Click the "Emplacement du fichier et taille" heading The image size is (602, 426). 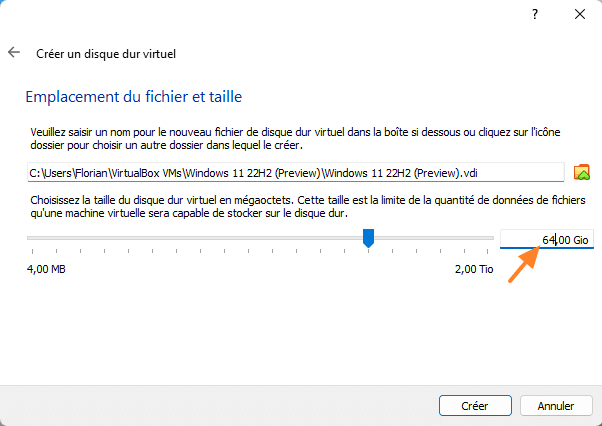[x=133, y=97]
